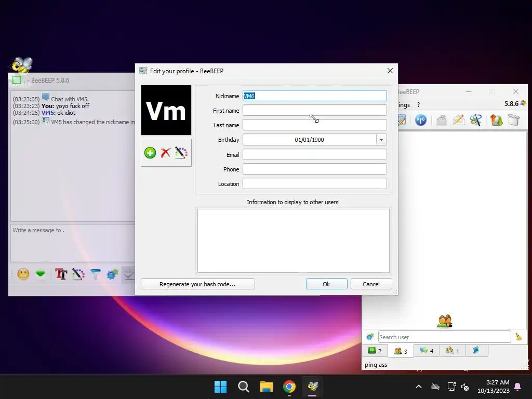Click the green square icon in chat window title
The image size is (532, 399).
[17, 80]
